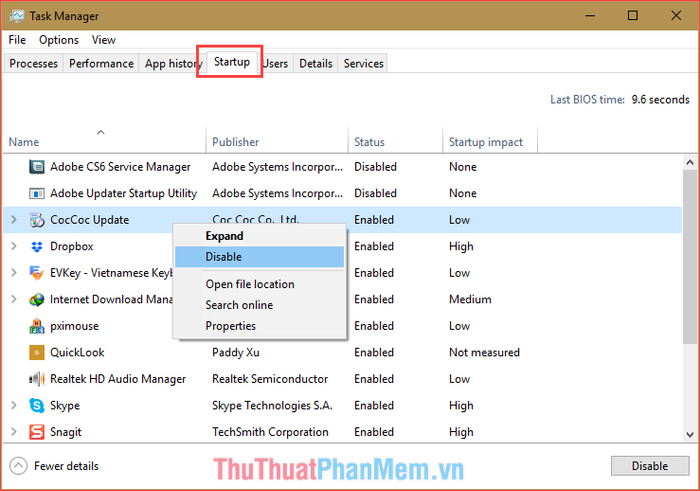Minimize the Task Manager window
The height and width of the screenshot is (491, 700).
click(x=590, y=16)
